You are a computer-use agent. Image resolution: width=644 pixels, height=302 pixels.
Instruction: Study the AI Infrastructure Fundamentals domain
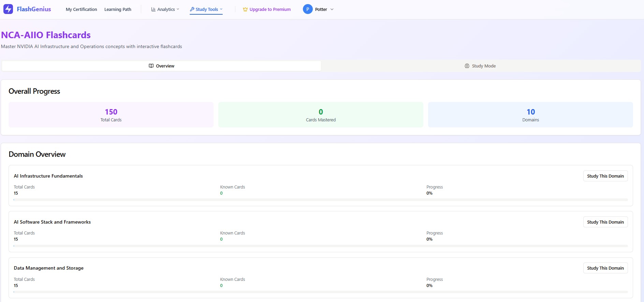click(x=605, y=176)
